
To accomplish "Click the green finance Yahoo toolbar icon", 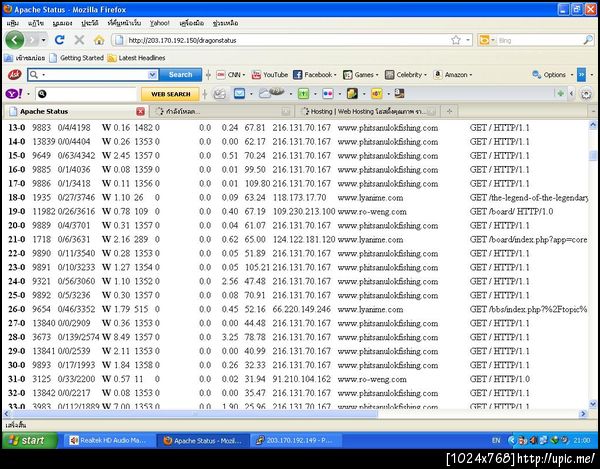I will [x=303, y=94].
